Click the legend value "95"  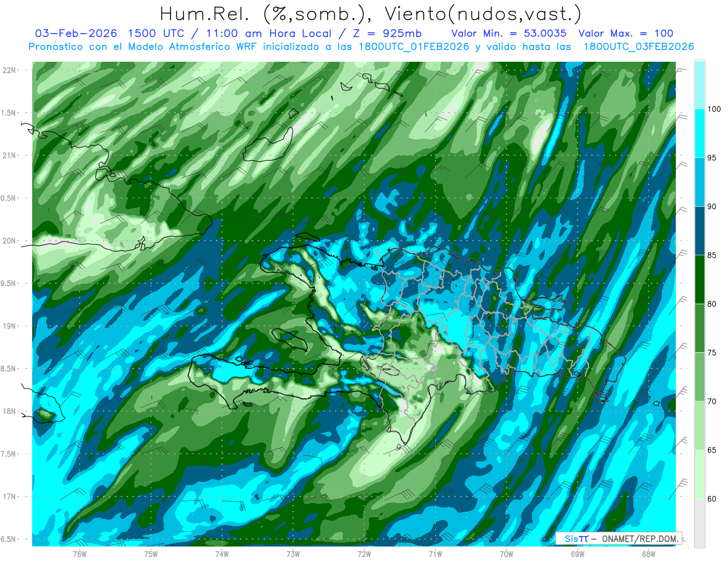pos(712,158)
